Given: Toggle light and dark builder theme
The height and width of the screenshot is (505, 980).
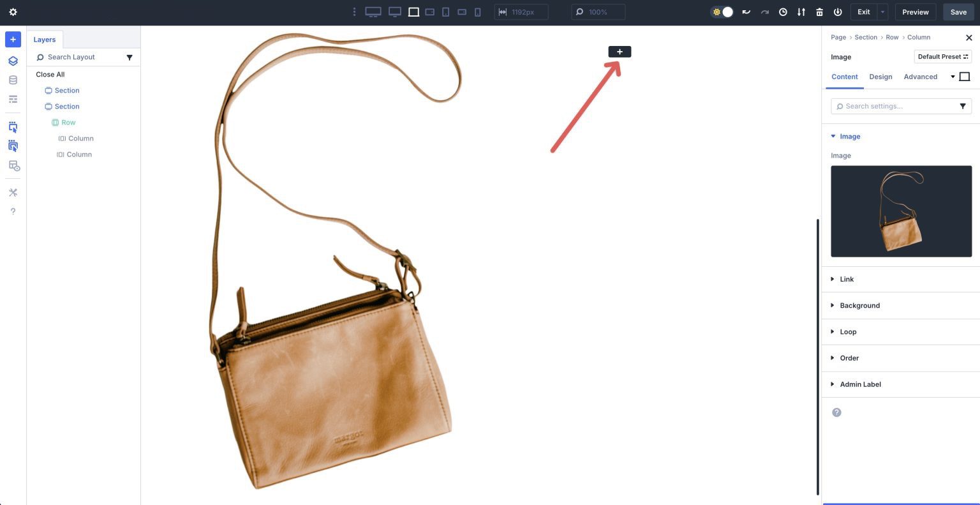Looking at the screenshot, I should tap(722, 11).
